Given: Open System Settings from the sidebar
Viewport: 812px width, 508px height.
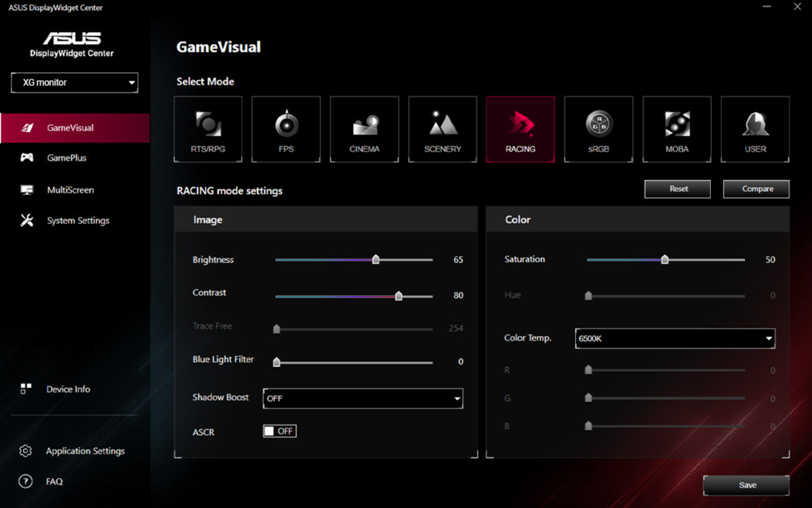Looking at the screenshot, I should click(x=78, y=221).
